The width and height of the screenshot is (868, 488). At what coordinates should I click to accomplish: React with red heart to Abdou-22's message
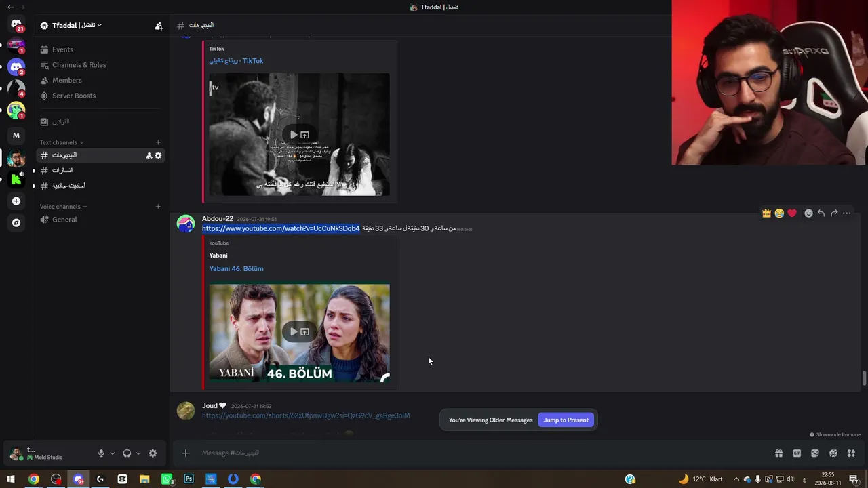pyautogui.click(x=792, y=213)
